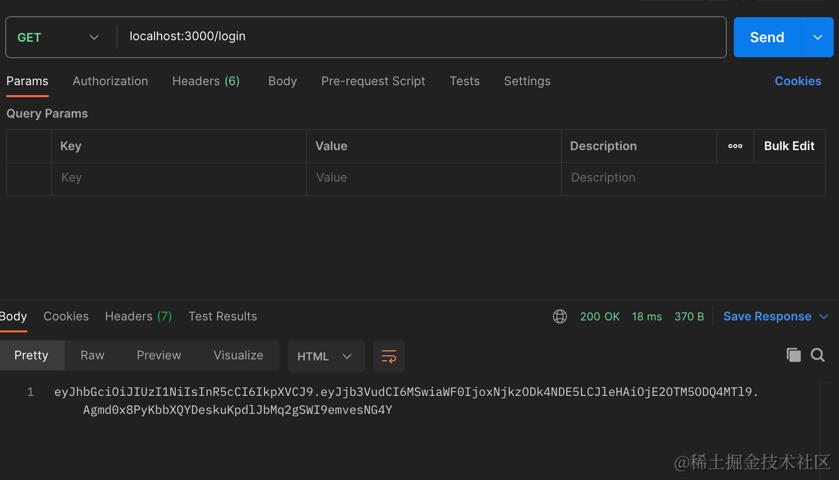
Task: Copy the response body with copy icon
Action: 793,355
